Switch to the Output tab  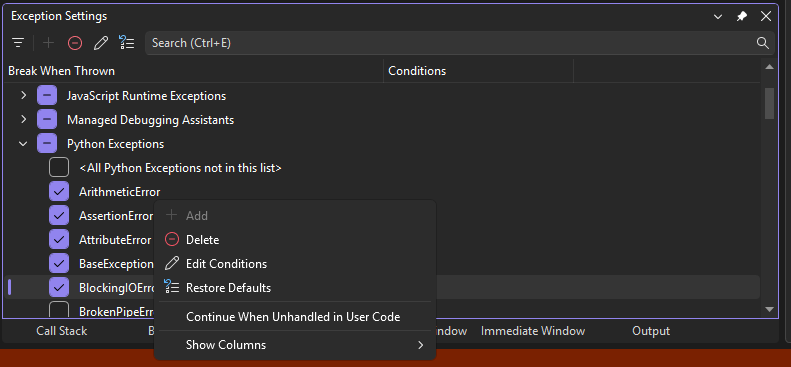651,331
